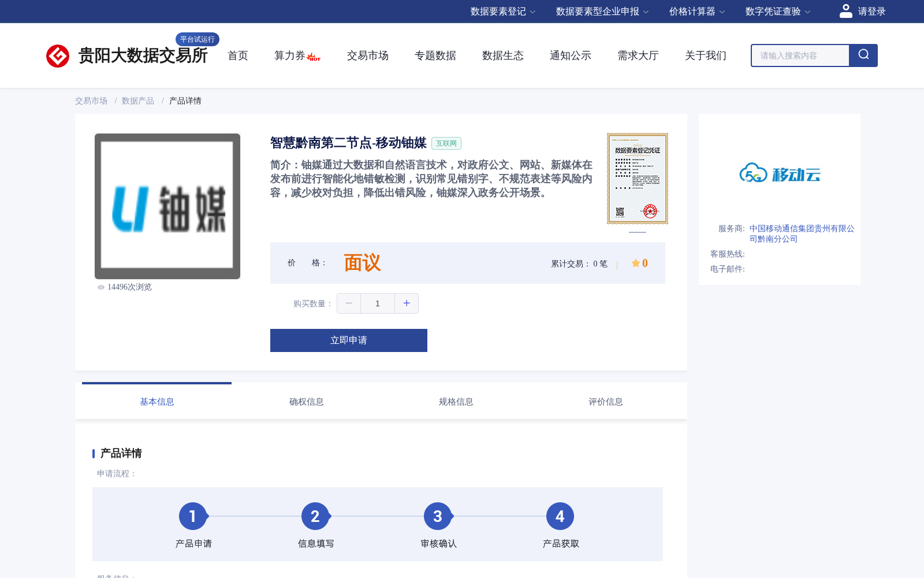This screenshot has width=924, height=578.
Task: Open 数据生态 navigation item
Action: [x=503, y=55]
